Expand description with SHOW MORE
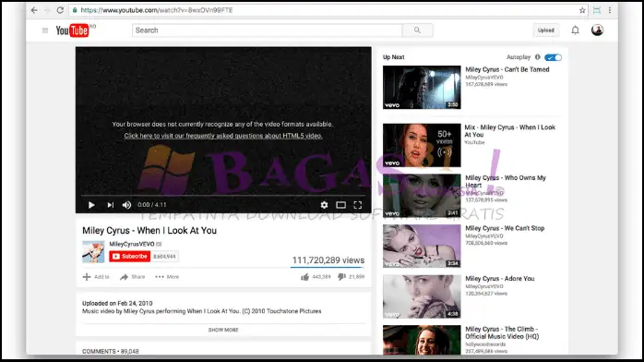This screenshot has width=644, height=362. coord(223,330)
